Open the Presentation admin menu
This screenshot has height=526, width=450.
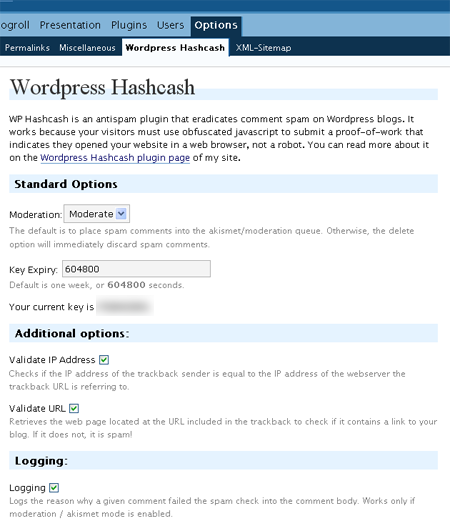(x=70, y=25)
